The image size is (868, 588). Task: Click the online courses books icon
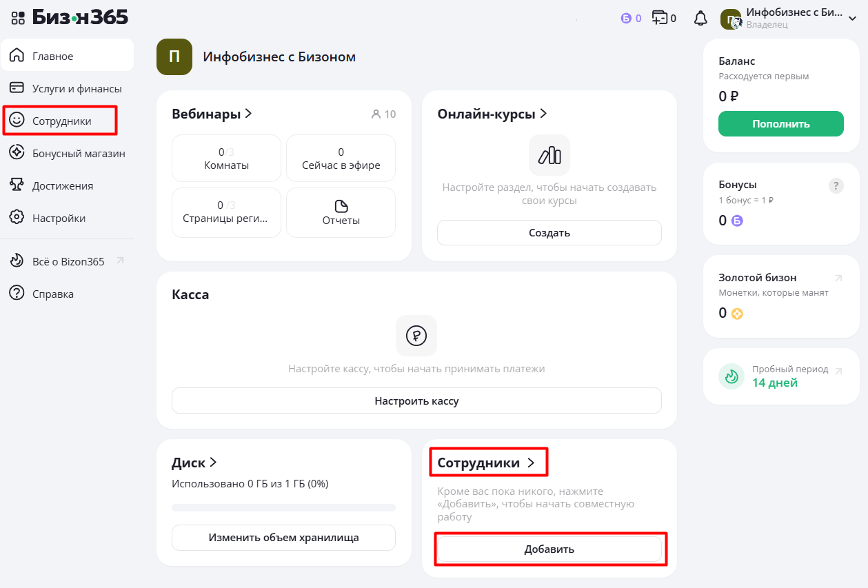[549, 155]
